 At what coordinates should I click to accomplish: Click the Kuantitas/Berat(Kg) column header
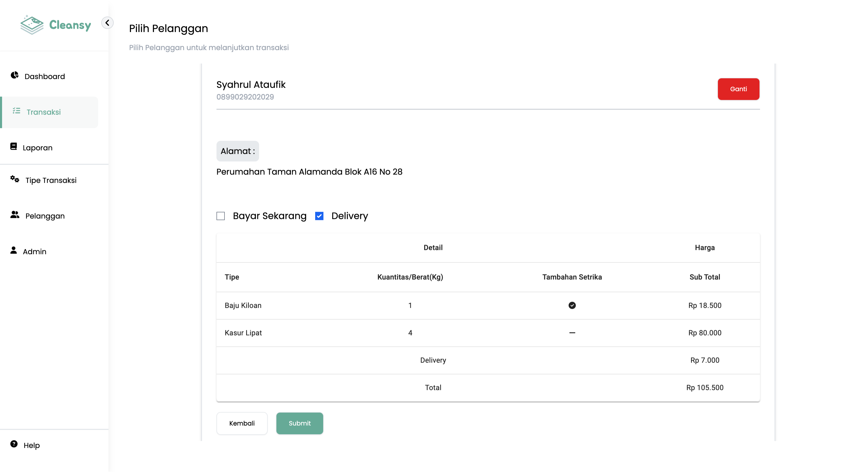tap(410, 277)
